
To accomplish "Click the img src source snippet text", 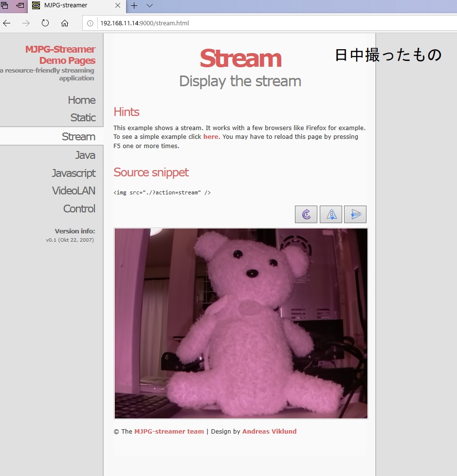I will (162, 192).
